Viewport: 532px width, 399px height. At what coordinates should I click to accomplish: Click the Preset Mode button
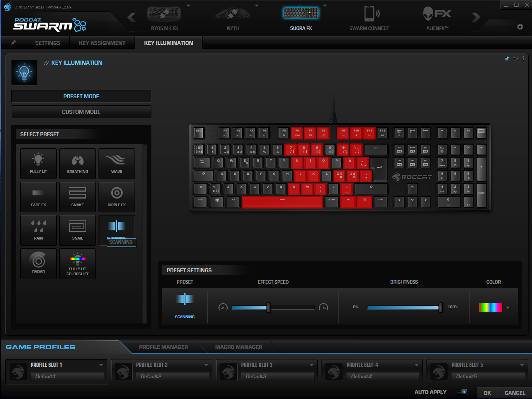click(81, 96)
